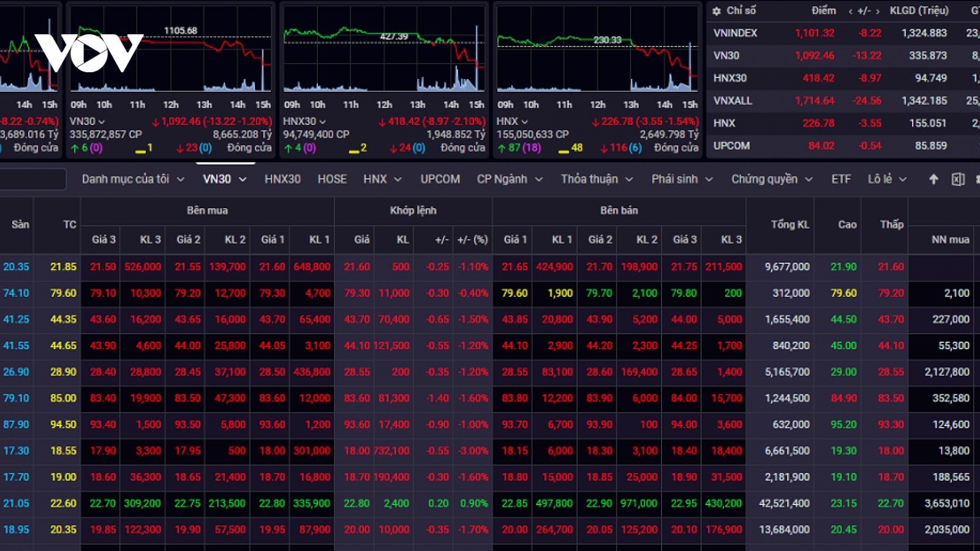The height and width of the screenshot is (551, 980).
Task: Change VN30 chart index selector
Action: (87, 121)
